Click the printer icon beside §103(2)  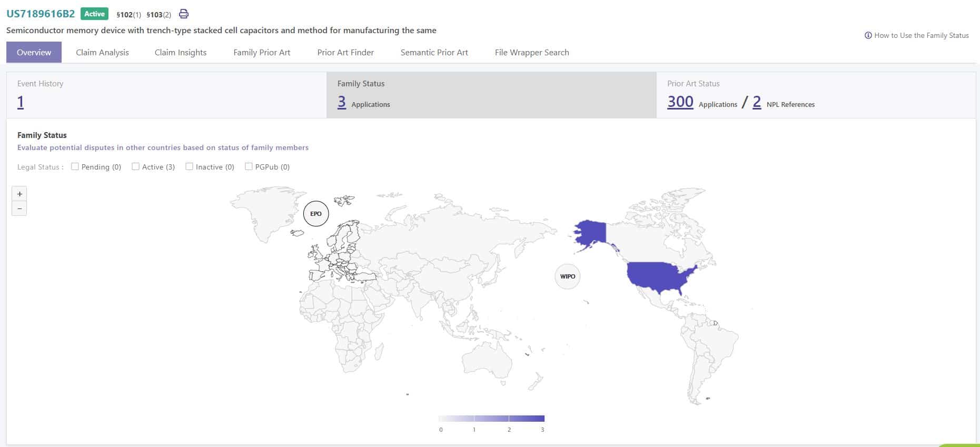184,14
